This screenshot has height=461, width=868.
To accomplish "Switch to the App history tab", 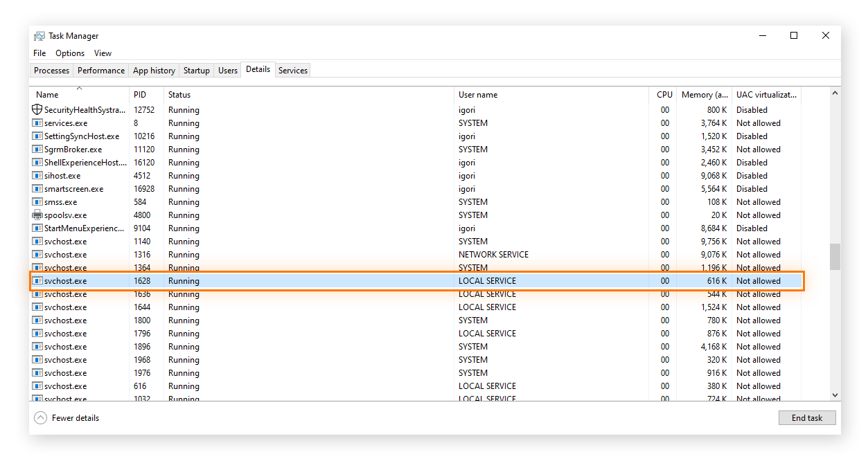I will click(x=154, y=71).
